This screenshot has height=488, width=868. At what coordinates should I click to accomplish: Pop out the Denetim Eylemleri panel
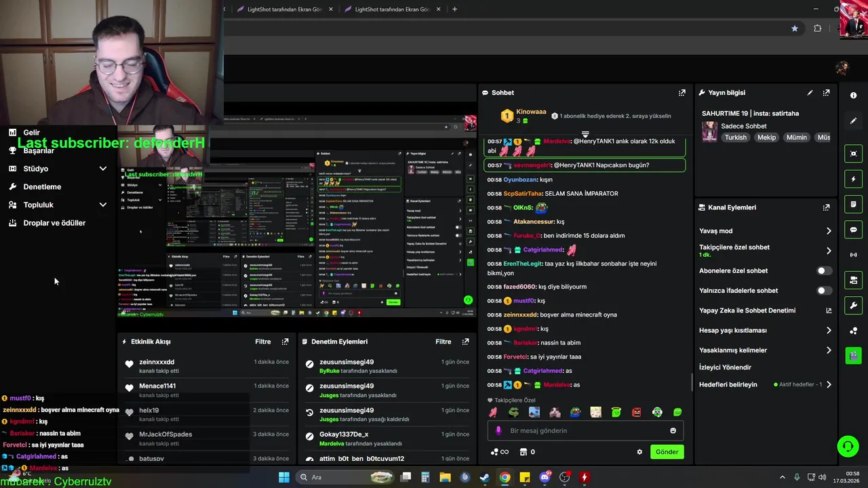click(x=465, y=342)
